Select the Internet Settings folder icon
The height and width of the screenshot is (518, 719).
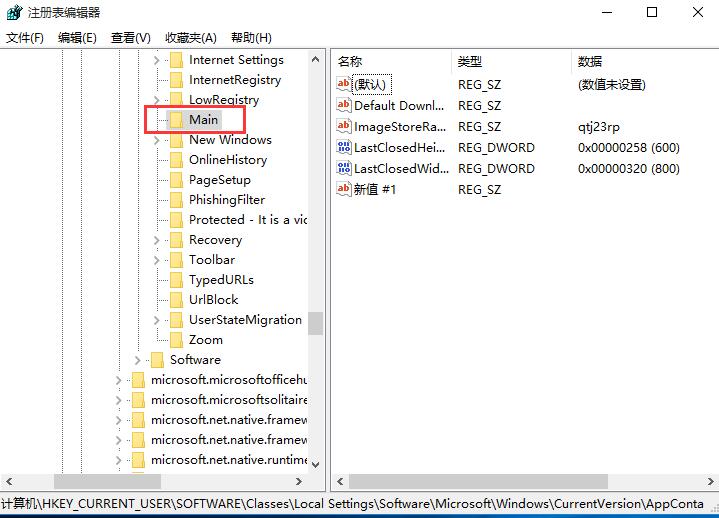[177, 60]
